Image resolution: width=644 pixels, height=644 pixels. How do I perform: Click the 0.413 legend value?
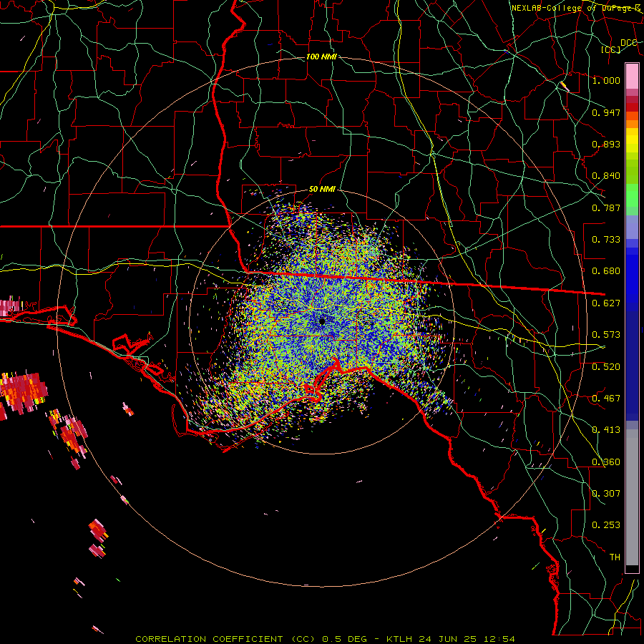point(606,430)
